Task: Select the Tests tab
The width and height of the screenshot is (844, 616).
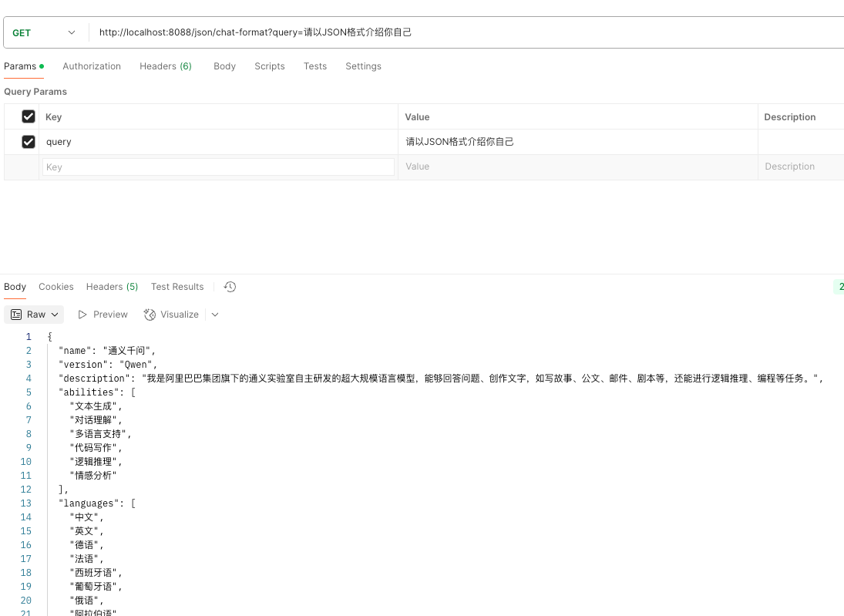Action: (x=315, y=66)
